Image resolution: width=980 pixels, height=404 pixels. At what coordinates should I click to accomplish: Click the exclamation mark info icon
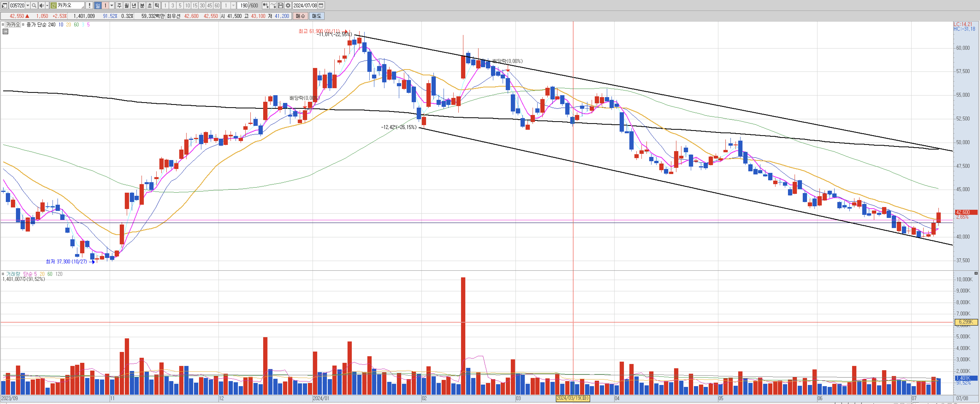point(89,6)
